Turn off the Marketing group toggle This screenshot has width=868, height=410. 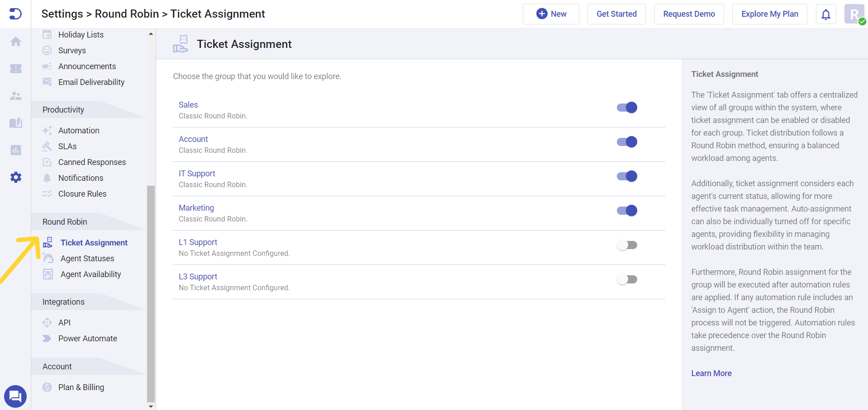[627, 210]
